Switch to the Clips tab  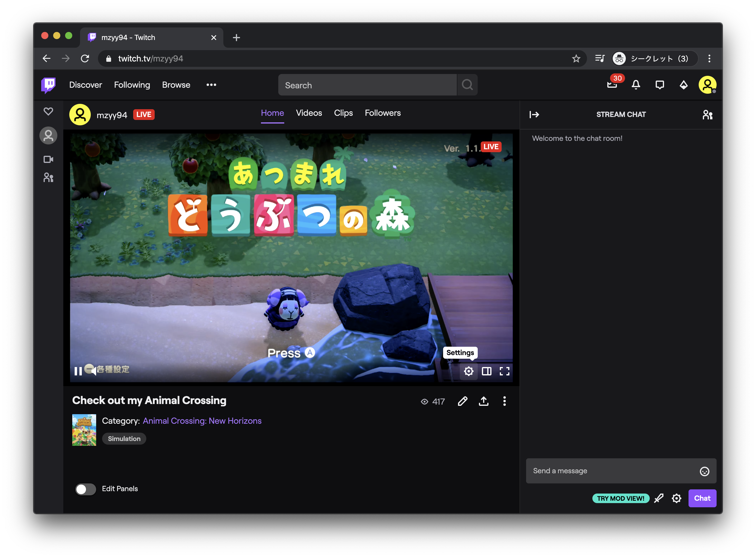point(343,113)
